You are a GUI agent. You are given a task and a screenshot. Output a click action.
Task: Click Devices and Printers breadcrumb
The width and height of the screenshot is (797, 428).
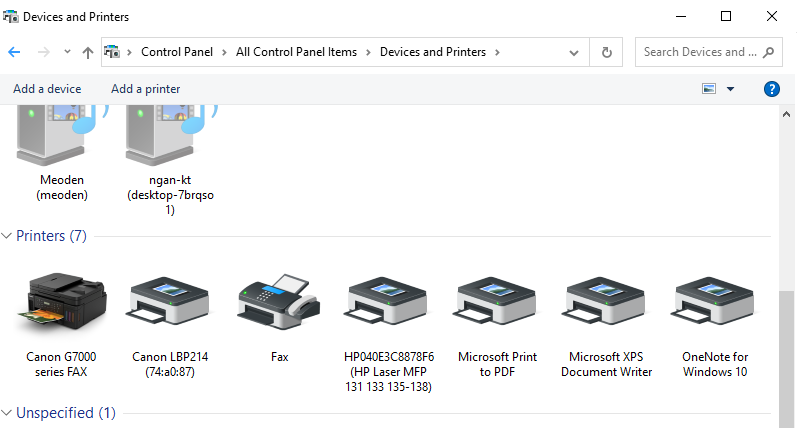(x=433, y=52)
